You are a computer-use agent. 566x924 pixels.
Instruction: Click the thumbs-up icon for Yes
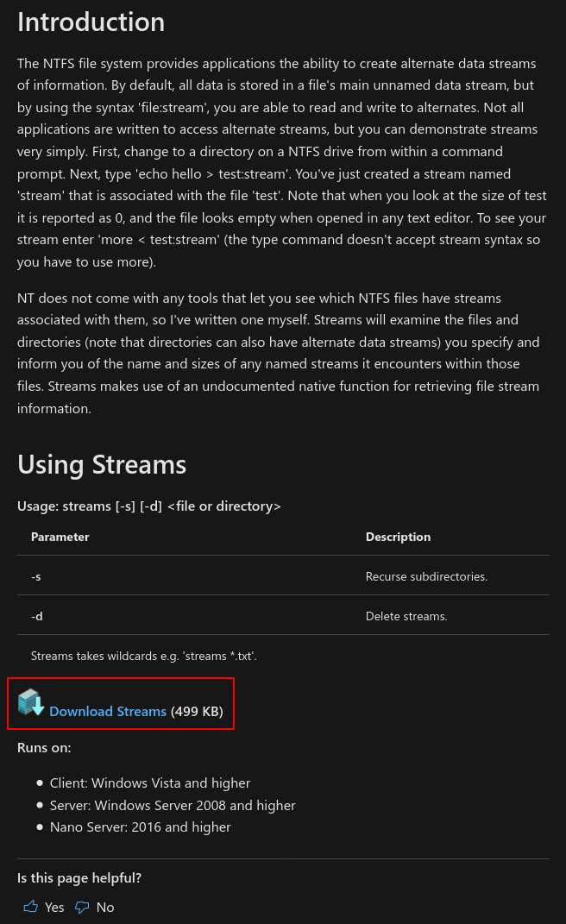pos(31,907)
